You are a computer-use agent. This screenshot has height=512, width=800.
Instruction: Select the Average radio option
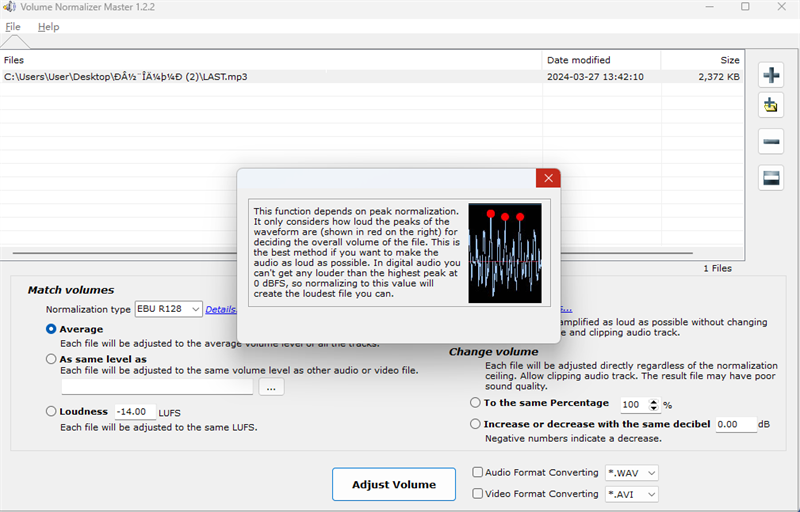tap(51, 329)
